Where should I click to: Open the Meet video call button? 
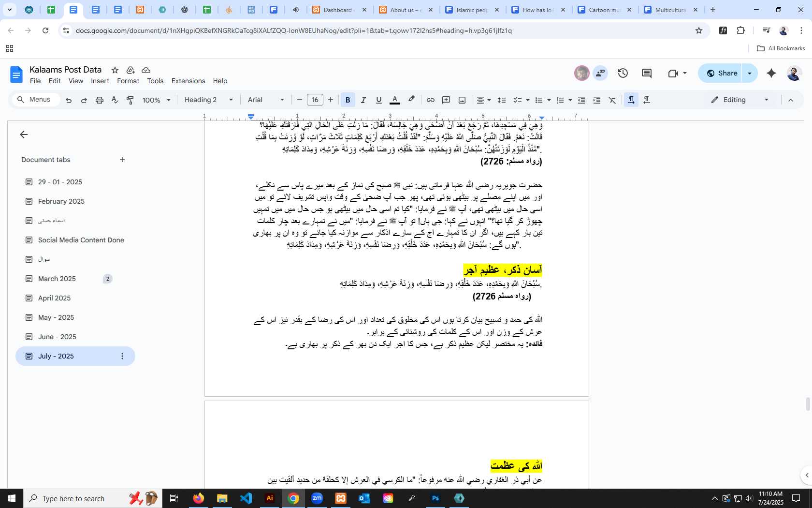(677, 73)
